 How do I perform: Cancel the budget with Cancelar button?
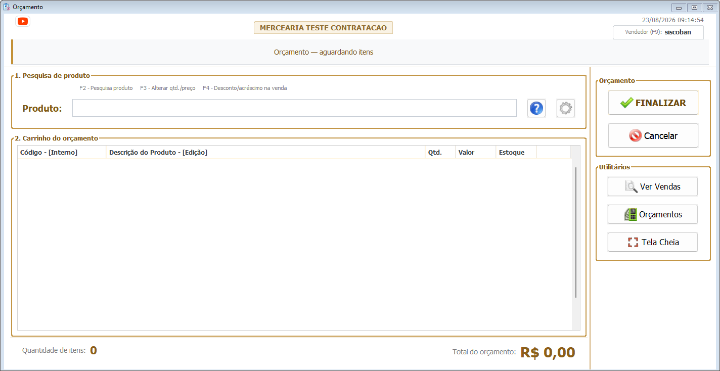(653, 135)
